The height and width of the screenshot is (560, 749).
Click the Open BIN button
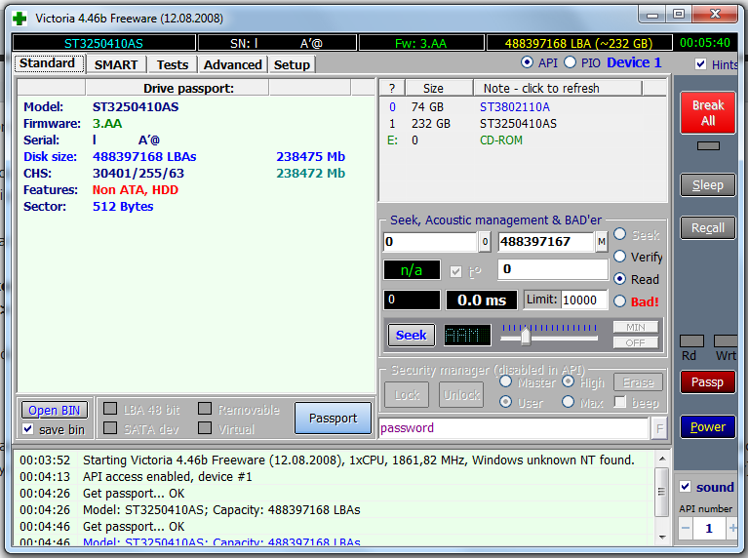point(55,411)
